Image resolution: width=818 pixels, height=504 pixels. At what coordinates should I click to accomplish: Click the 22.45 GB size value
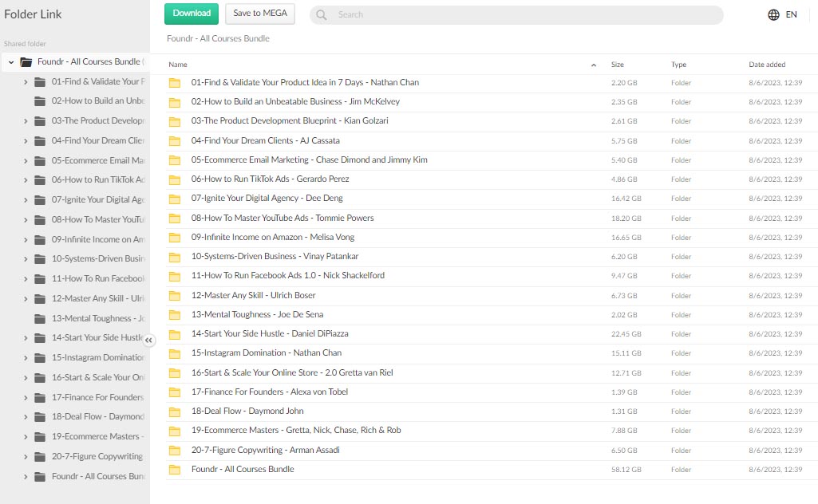[x=626, y=334]
